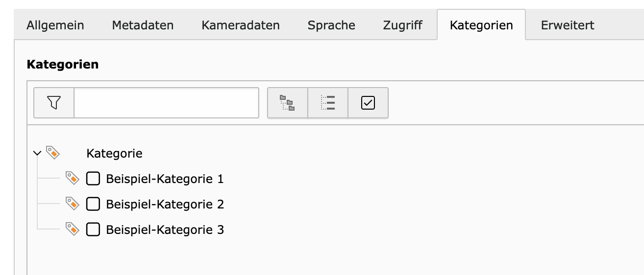644x275 pixels.
Task: Toggle show-checked-only checkmark button
Action: tap(368, 103)
